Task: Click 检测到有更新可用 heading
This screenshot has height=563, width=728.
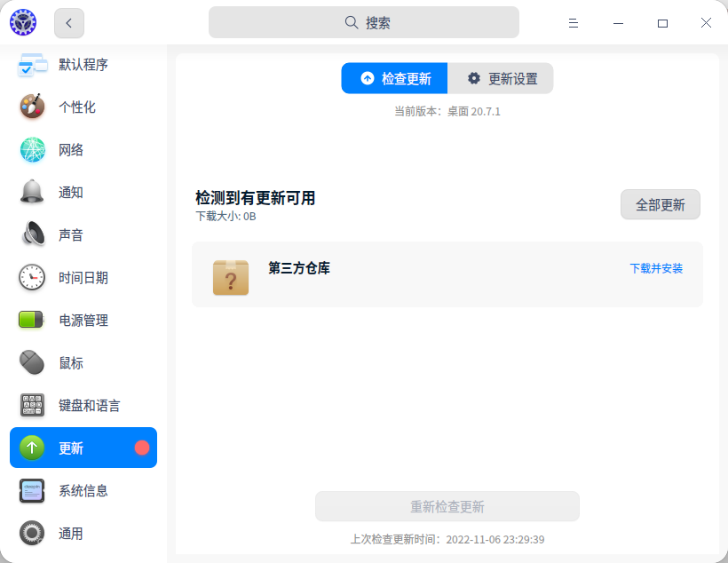Action: [256, 198]
